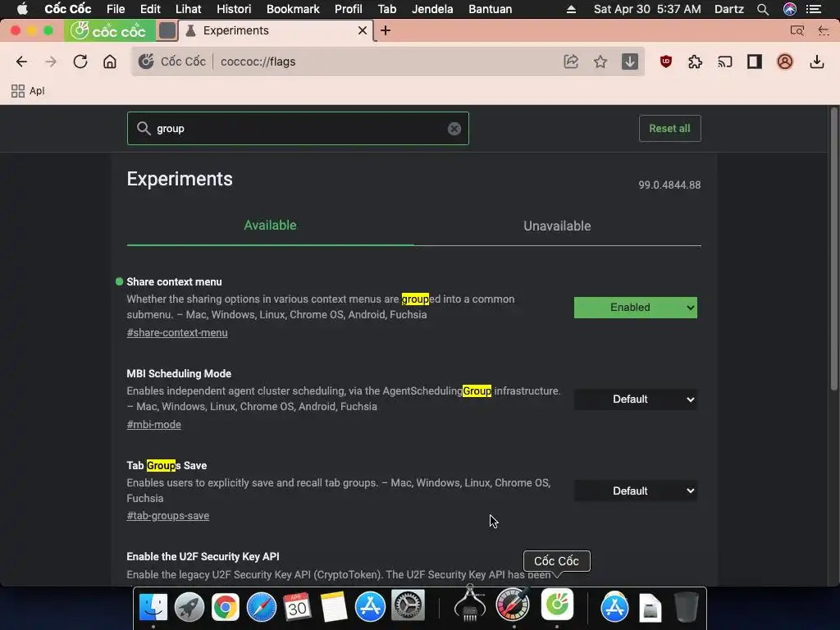Screen dimensions: 840x630
Task: Click the Cốc Cốc logo button in tab strip
Action: [110, 30]
